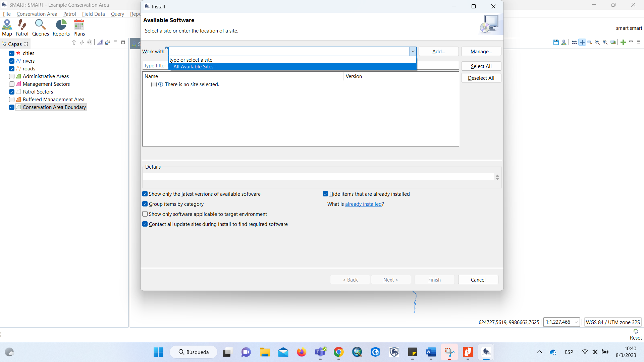Open the map scale dropdown
Image resolution: width=644 pixels, height=362 pixels.
coord(576,322)
